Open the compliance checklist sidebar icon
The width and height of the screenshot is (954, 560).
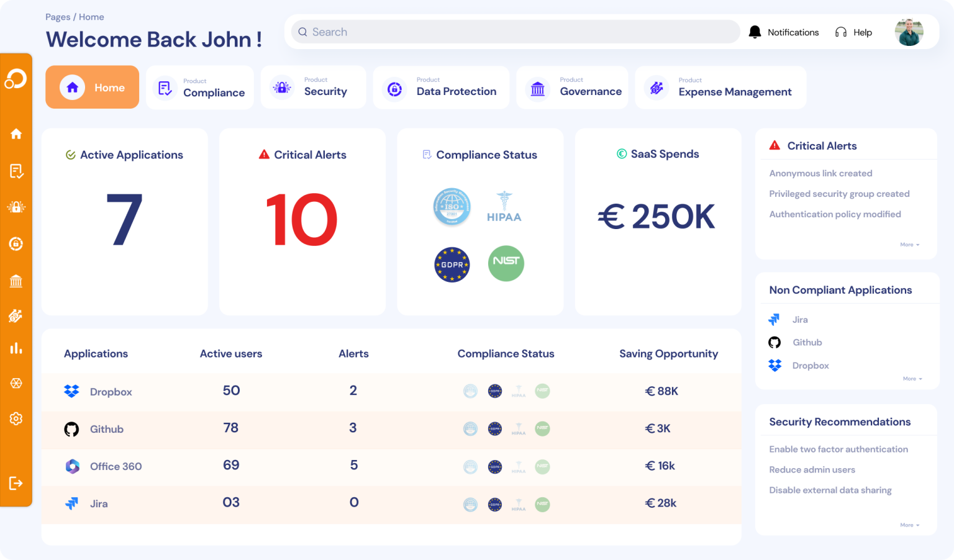pos(16,171)
